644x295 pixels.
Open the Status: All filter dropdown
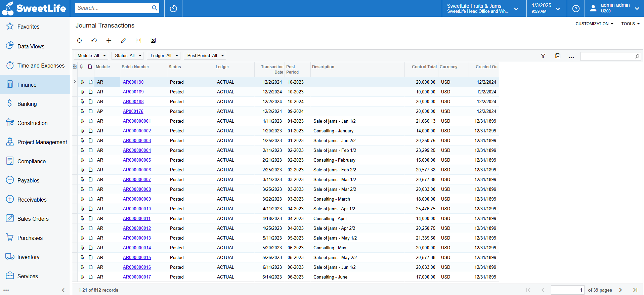(x=128, y=56)
